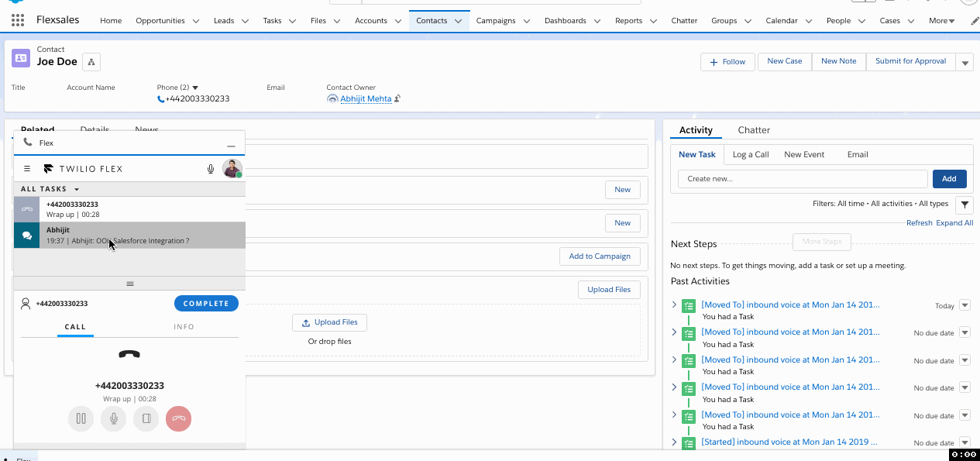
Task: Select the voice call task icon in task list
Action: 26,209
